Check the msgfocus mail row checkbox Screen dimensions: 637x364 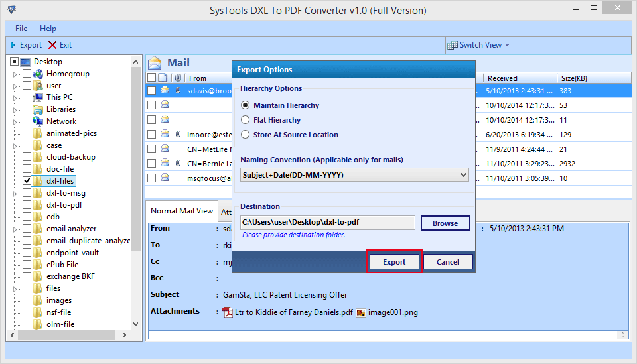point(151,178)
